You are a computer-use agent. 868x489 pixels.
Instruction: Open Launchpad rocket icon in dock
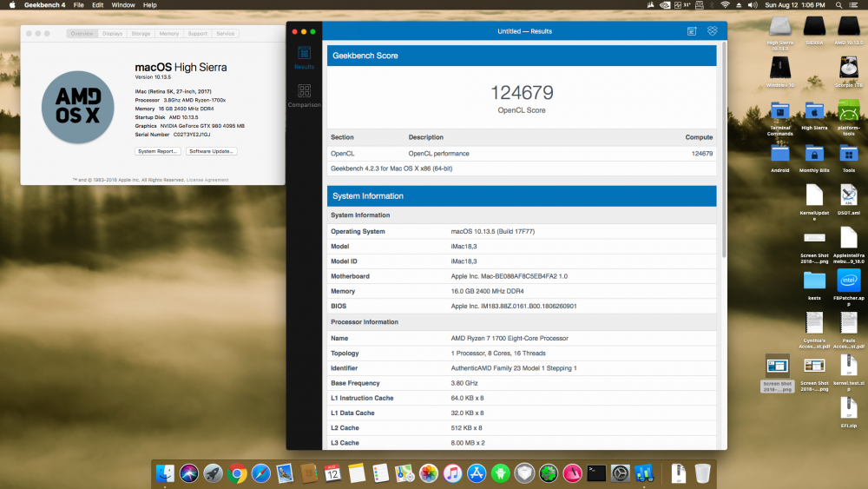(213, 473)
